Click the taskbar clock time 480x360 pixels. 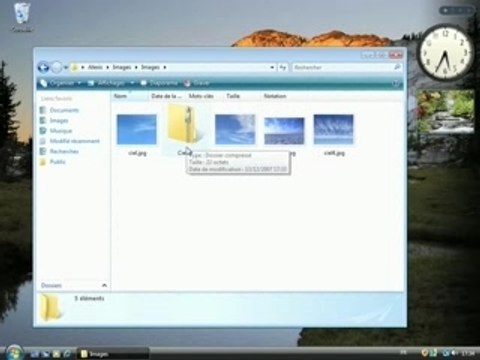pos(468,353)
